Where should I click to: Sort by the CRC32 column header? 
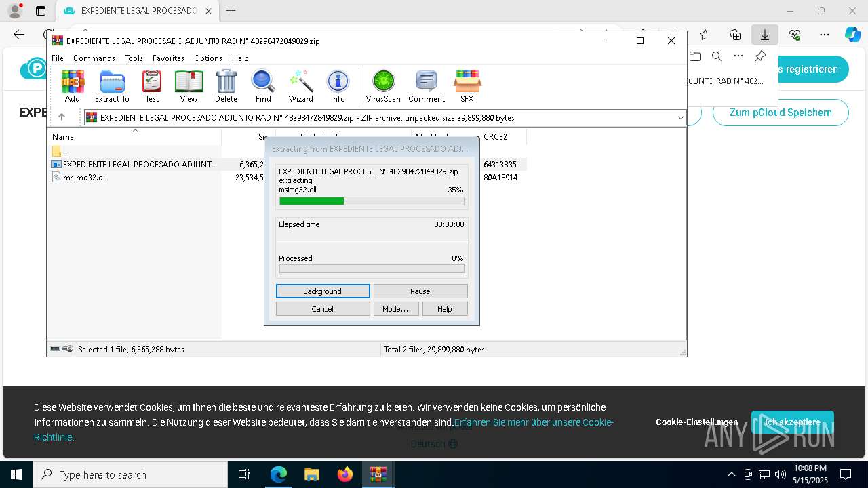click(x=502, y=136)
